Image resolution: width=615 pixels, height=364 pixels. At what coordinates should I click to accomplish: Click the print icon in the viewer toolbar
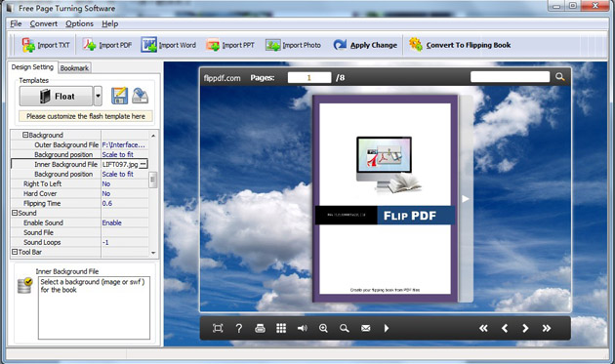point(260,328)
